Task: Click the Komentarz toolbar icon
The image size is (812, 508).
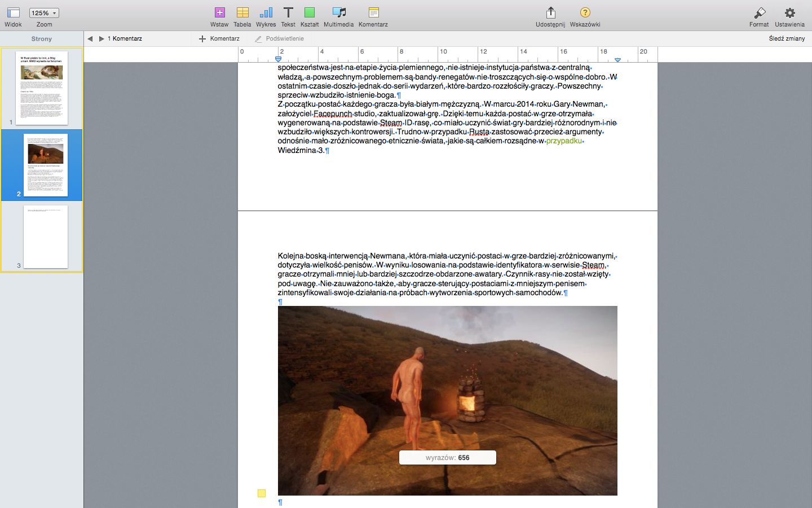Action: coord(373,12)
